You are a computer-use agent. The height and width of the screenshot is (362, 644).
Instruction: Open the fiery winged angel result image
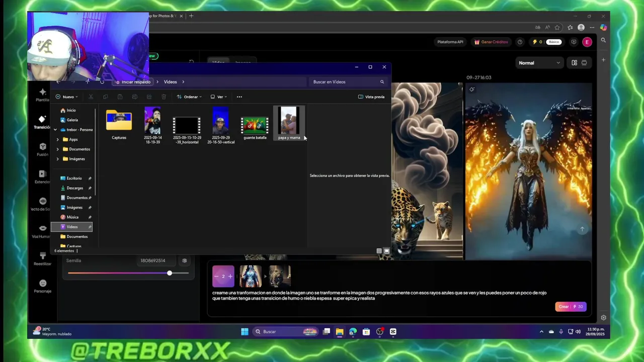coord(528,171)
